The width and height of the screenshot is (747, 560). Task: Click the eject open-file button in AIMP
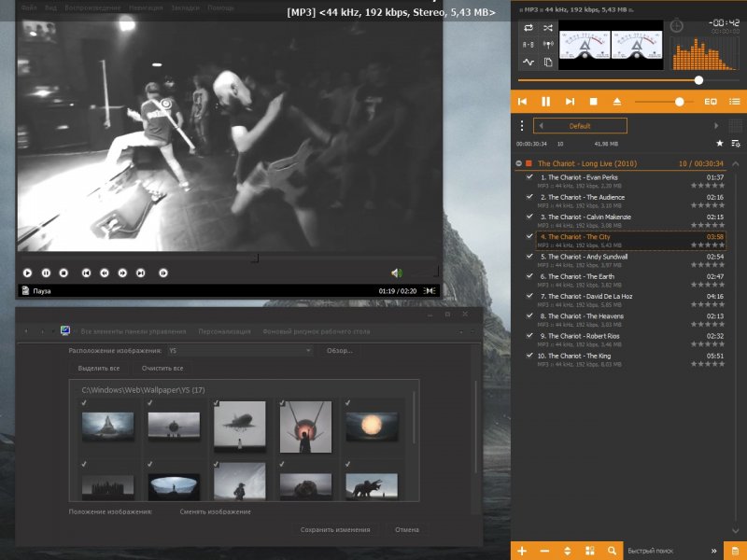(617, 102)
